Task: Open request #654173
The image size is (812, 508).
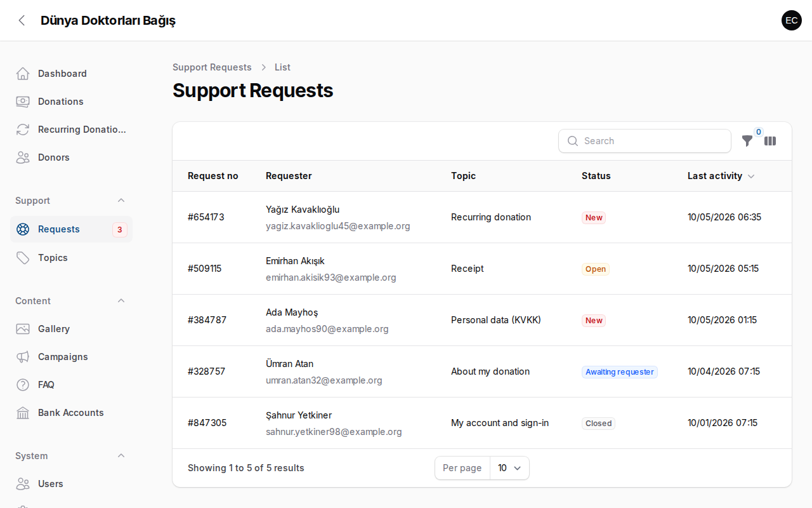Action: (x=482, y=217)
